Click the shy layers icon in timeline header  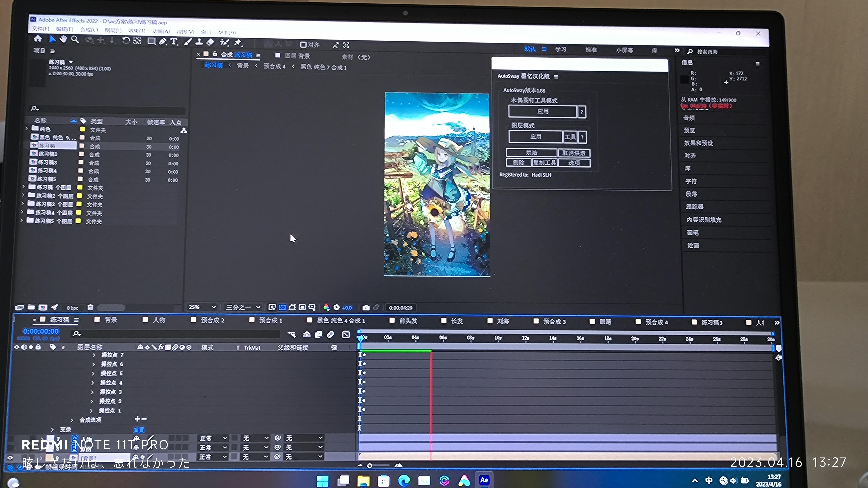307,334
